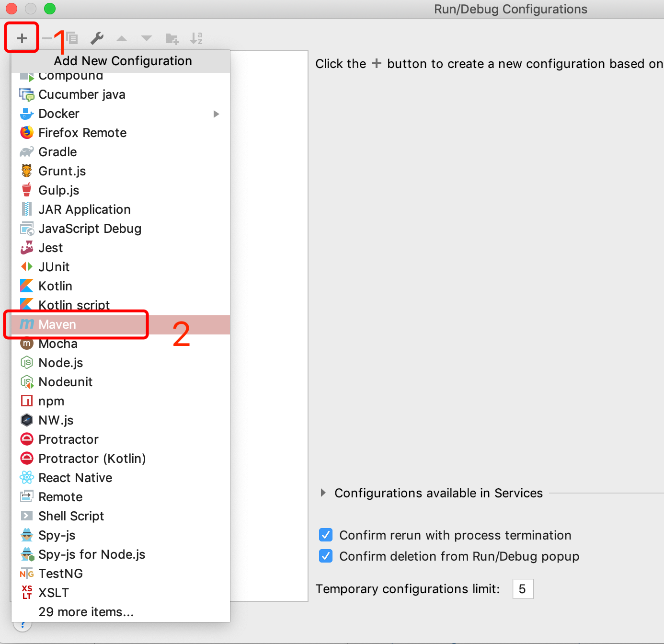Toggle Confirm rerun with process termination checkbox
The image size is (664, 644).
pyautogui.click(x=326, y=535)
